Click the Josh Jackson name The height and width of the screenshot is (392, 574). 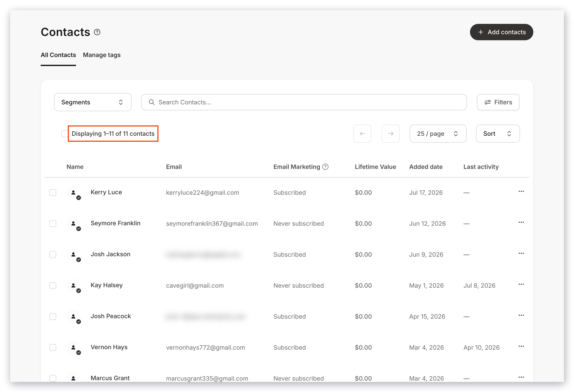coord(110,254)
